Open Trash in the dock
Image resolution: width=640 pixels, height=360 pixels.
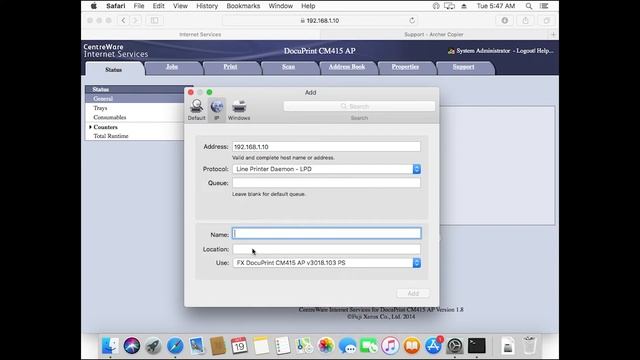tap(529, 346)
